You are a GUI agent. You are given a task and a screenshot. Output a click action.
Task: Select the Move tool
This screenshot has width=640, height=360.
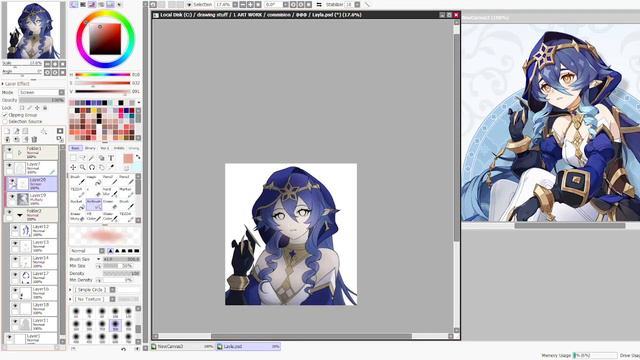coord(73,167)
